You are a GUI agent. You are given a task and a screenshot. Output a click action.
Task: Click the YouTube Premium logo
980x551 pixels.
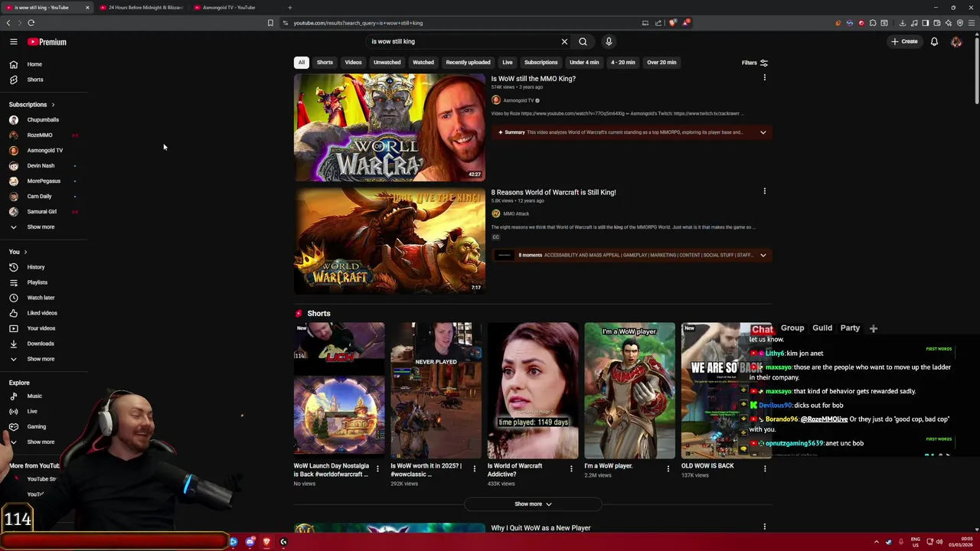tap(47, 42)
